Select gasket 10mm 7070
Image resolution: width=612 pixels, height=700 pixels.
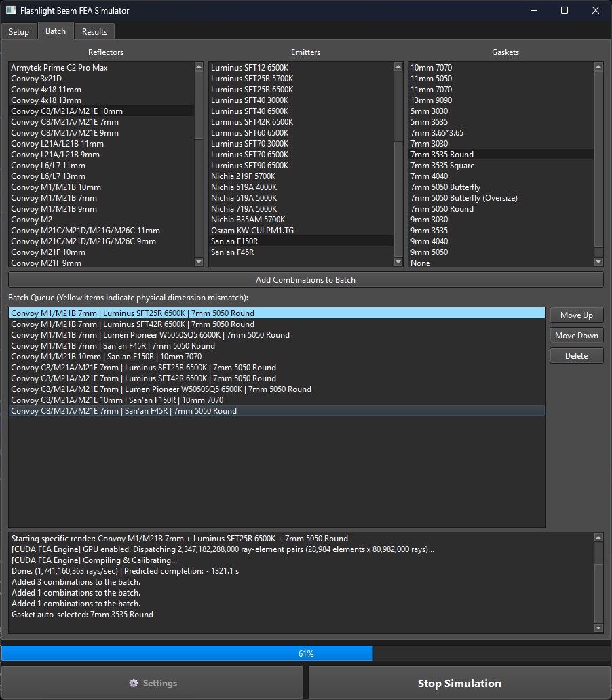click(x=501, y=67)
